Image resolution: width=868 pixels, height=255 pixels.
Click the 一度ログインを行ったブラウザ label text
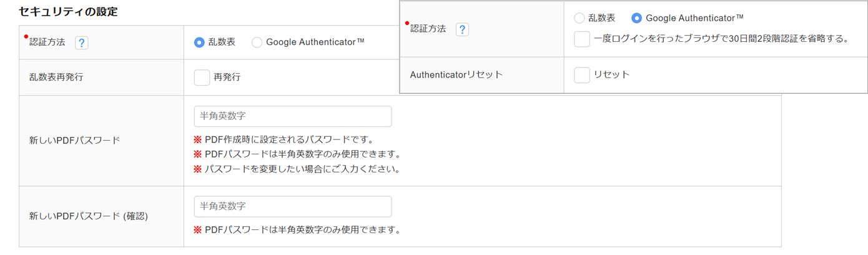click(x=721, y=39)
